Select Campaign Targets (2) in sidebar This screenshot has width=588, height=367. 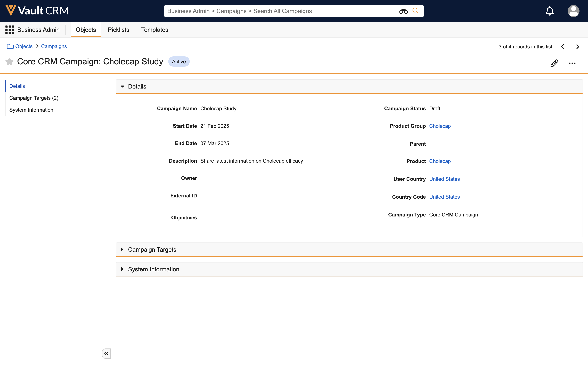coord(34,98)
